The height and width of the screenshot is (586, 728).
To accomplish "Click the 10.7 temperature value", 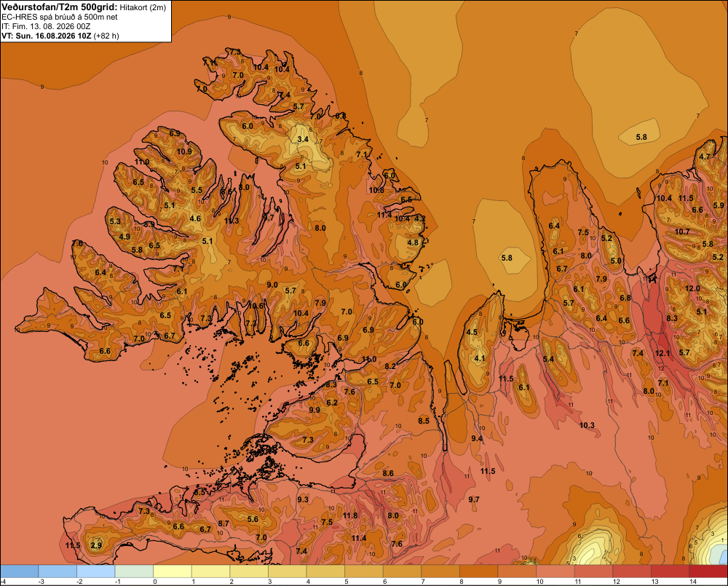I will tap(682, 231).
